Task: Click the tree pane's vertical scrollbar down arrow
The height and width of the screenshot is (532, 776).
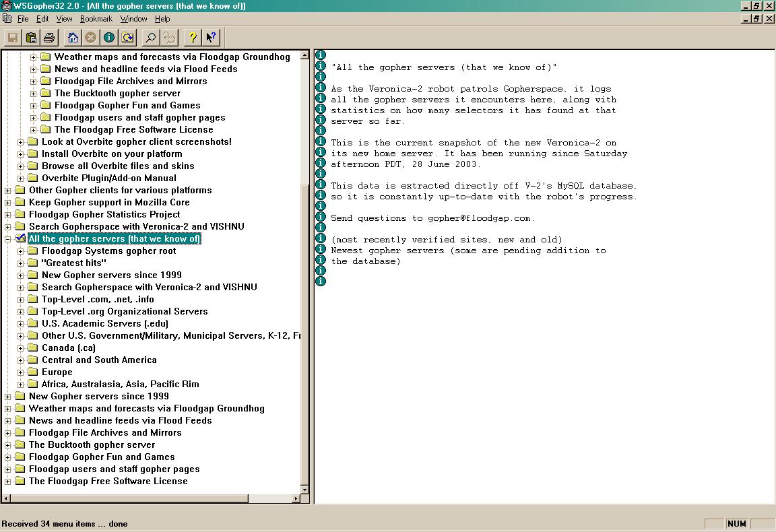Action: (305, 490)
